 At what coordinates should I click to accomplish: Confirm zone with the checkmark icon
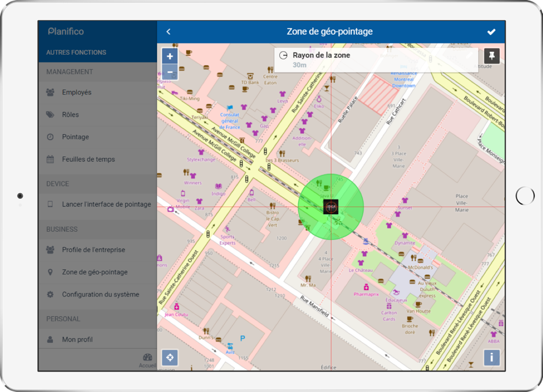[491, 32]
